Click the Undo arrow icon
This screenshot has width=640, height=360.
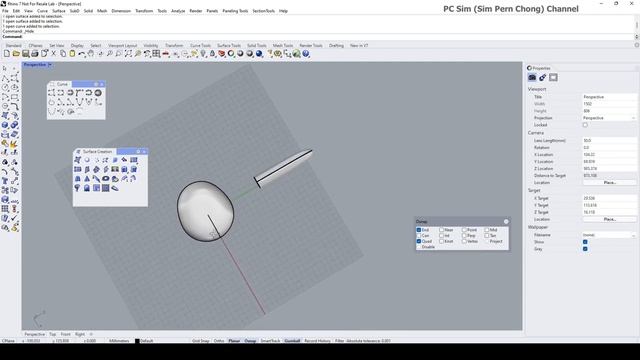[82, 53]
